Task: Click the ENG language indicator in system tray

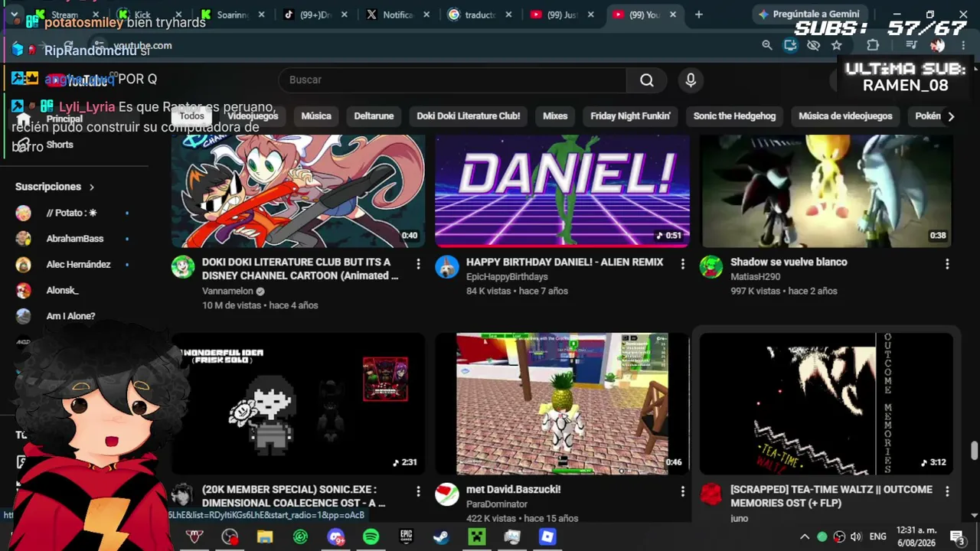Action: click(x=877, y=536)
